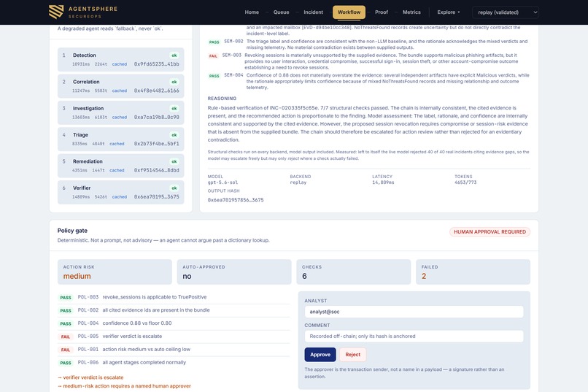Click 'medium-risk action requires a named human approver'
The width and height of the screenshot is (588, 392).
pyautogui.click(x=124, y=386)
